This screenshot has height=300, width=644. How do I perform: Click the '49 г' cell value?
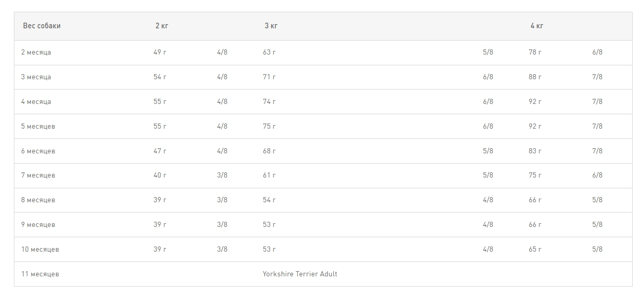(x=160, y=52)
